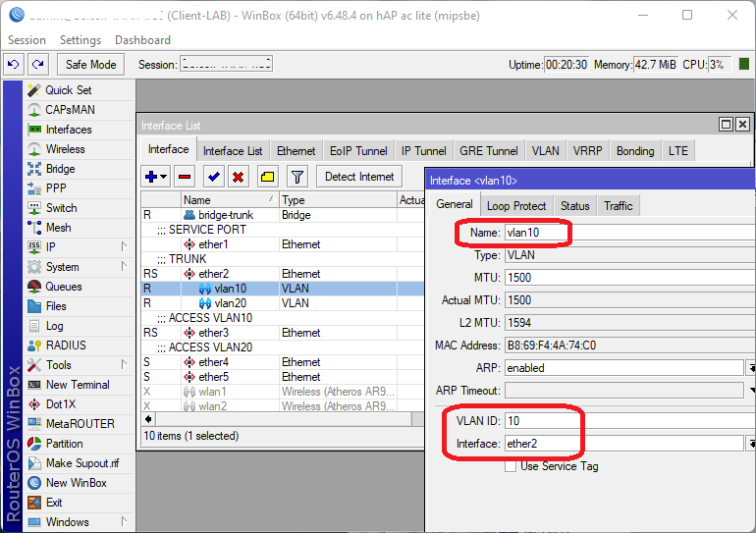
Task: Select the vlan20 interface row
Action: click(x=283, y=303)
